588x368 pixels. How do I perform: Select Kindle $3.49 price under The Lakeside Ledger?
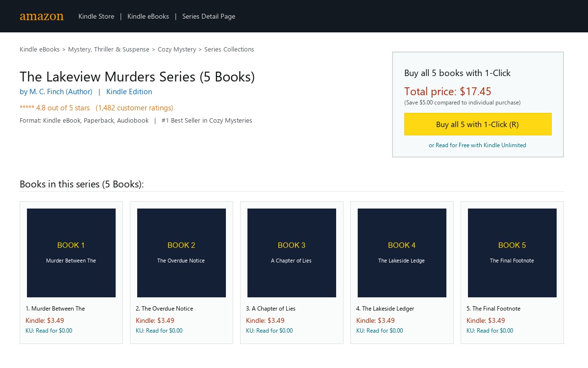[x=375, y=321]
